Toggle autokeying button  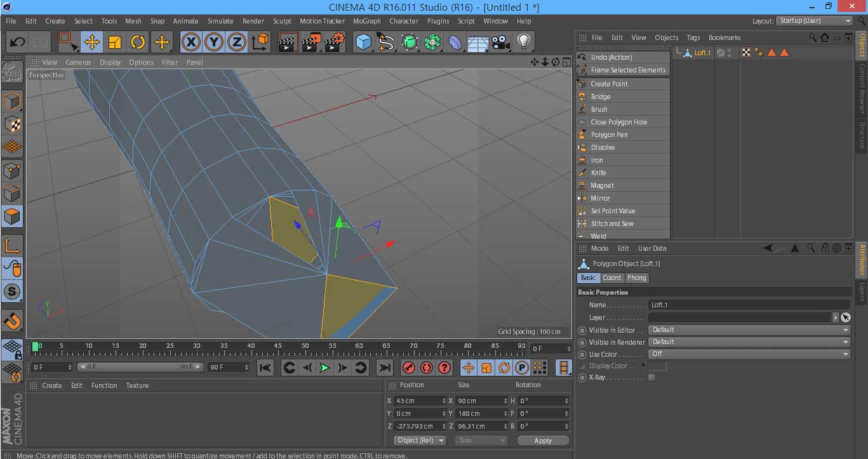coord(427,368)
